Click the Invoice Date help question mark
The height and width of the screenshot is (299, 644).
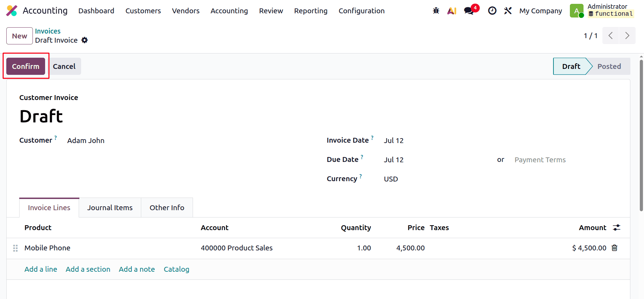point(372,138)
